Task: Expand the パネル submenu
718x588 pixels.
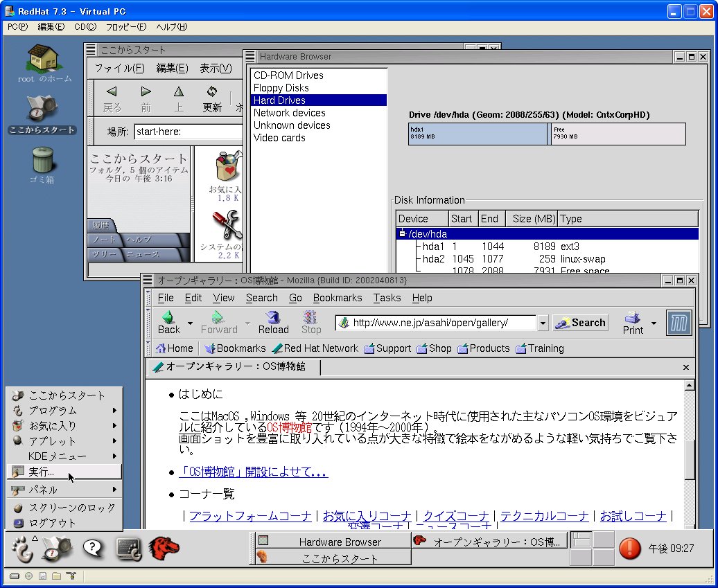Action: pyautogui.click(x=64, y=490)
